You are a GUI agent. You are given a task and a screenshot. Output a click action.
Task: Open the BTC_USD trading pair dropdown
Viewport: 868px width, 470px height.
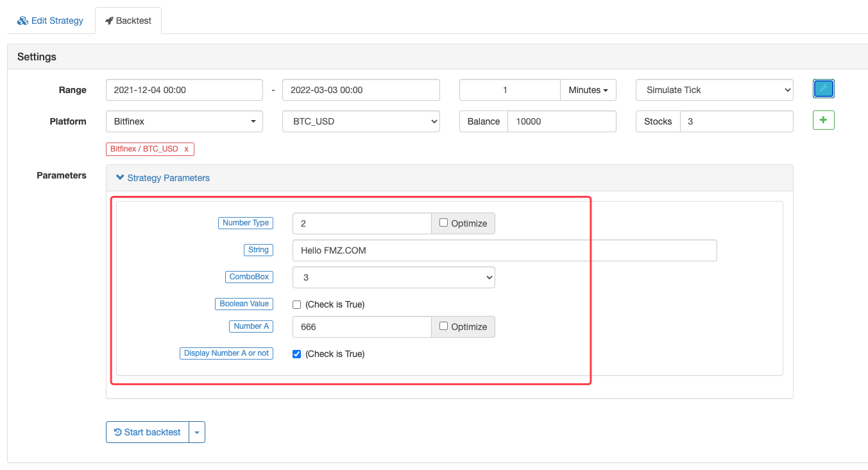tap(361, 121)
